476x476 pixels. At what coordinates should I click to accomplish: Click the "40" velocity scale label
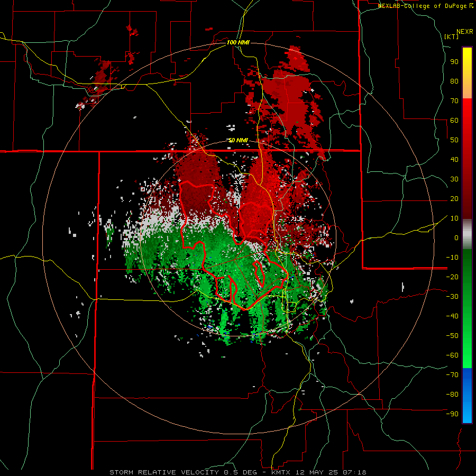pyautogui.click(x=454, y=159)
